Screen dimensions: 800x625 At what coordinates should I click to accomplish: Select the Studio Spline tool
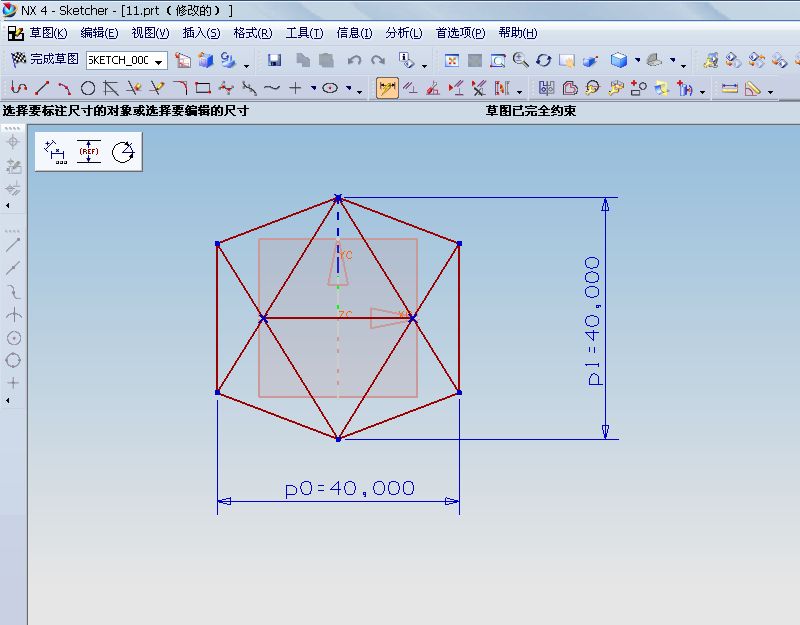click(x=226, y=88)
